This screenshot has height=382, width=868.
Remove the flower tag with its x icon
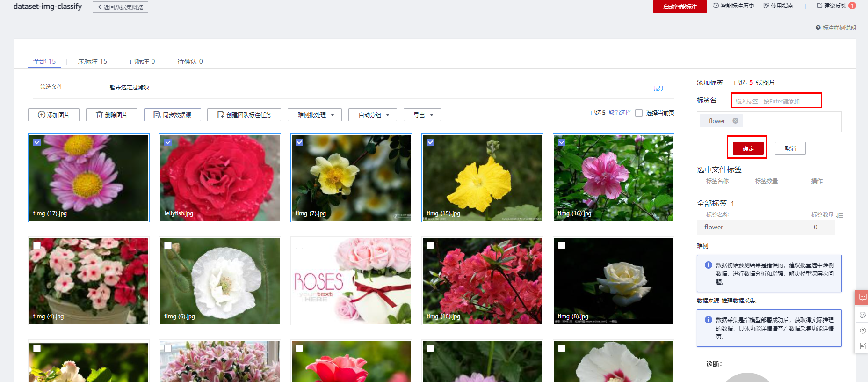735,121
